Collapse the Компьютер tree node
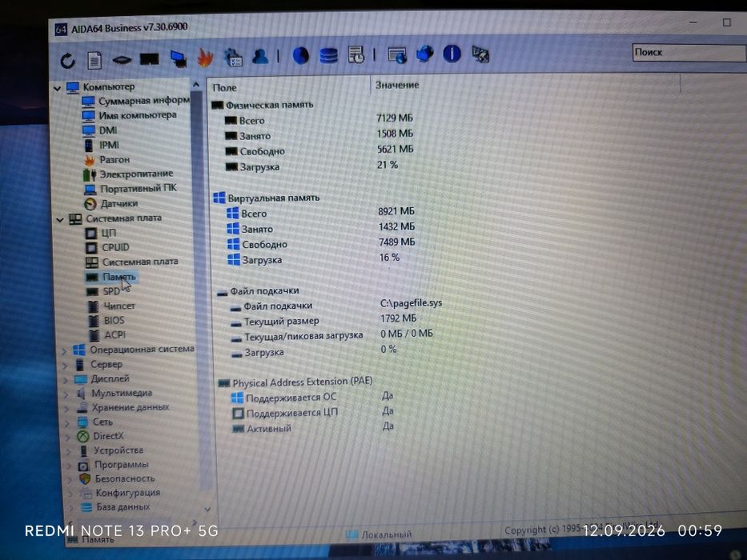Image resolution: width=747 pixels, height=560 pixels. (58, 88)
